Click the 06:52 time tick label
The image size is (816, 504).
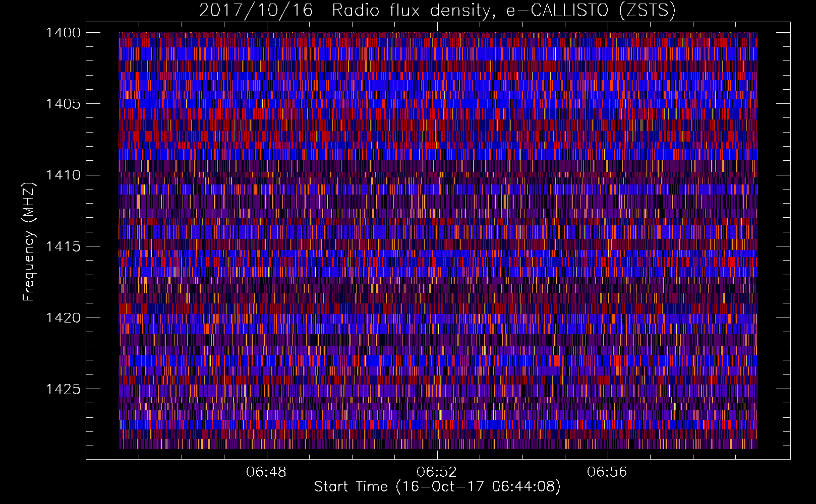[437, 472]
